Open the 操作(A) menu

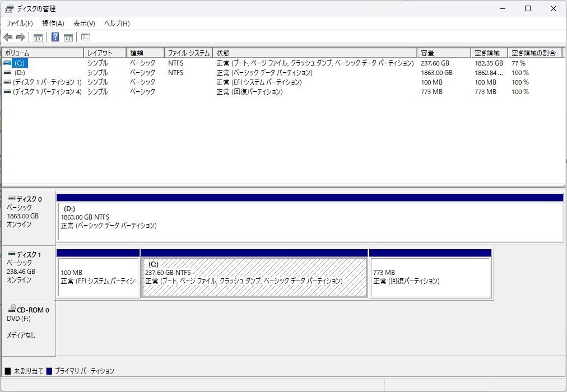53,24
